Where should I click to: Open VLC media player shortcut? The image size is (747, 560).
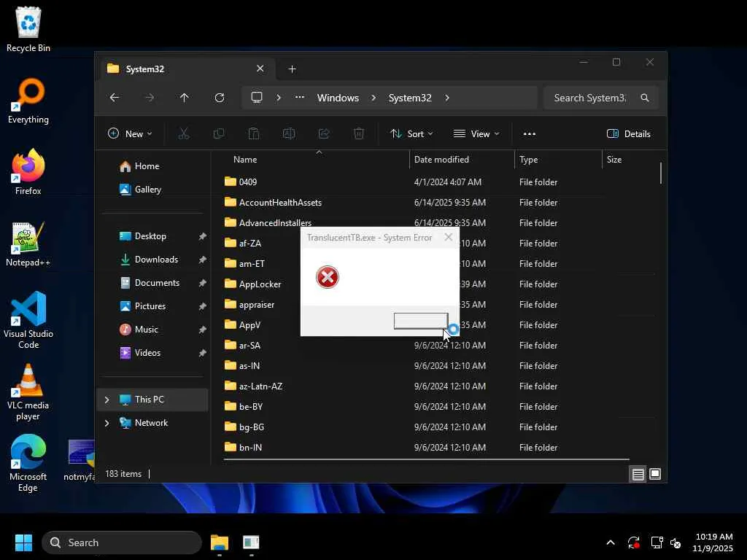28,392
